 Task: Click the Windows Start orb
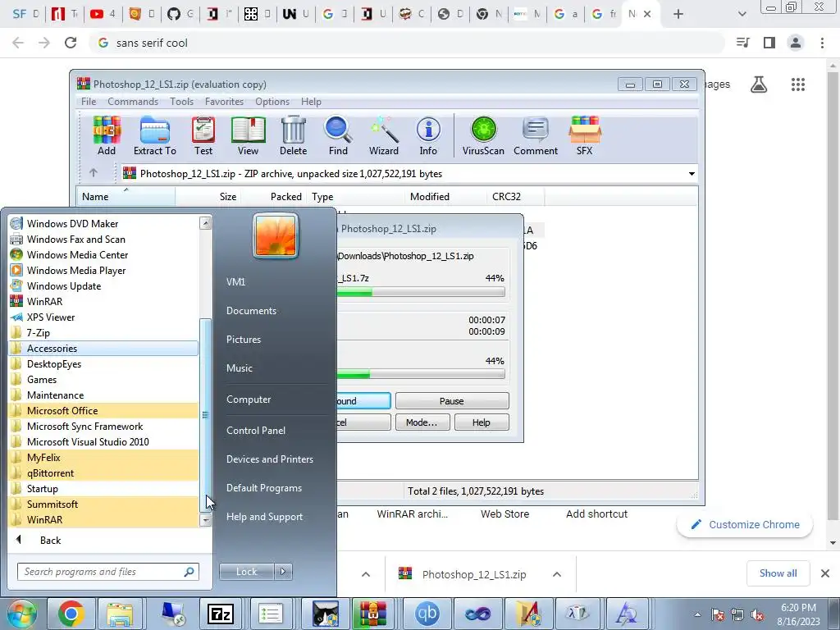tap(21, 614)
